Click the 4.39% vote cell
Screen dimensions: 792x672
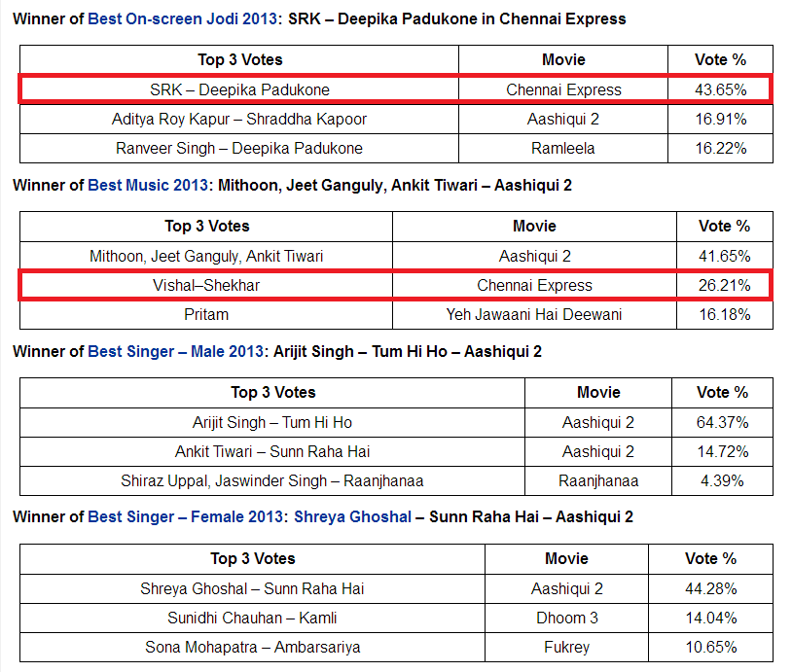(x=722, y=480)
